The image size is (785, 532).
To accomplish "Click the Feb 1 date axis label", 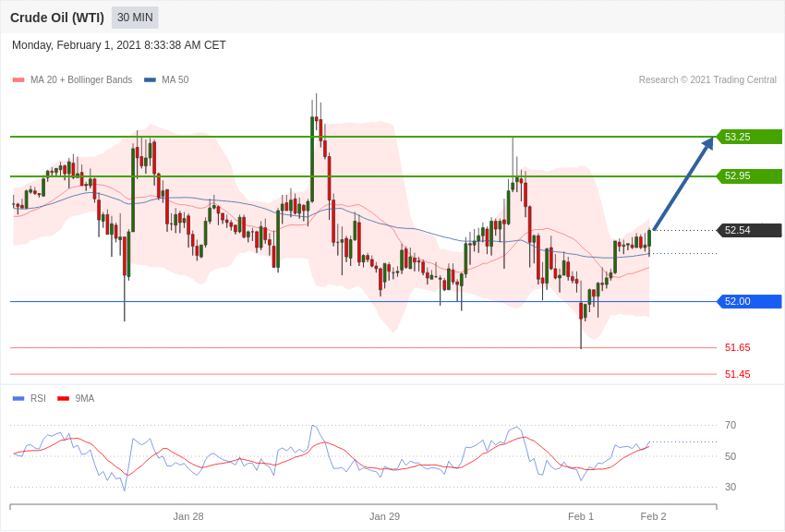I will [581, 516].
